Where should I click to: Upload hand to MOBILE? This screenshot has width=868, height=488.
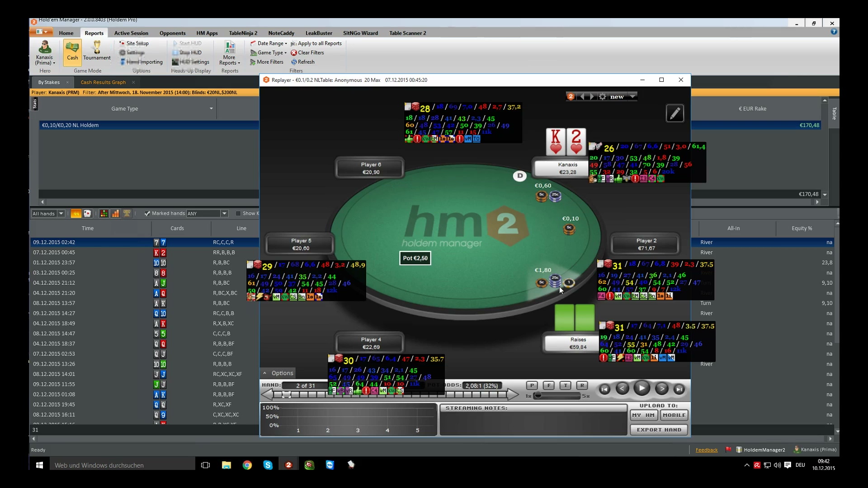pos(674,415)
